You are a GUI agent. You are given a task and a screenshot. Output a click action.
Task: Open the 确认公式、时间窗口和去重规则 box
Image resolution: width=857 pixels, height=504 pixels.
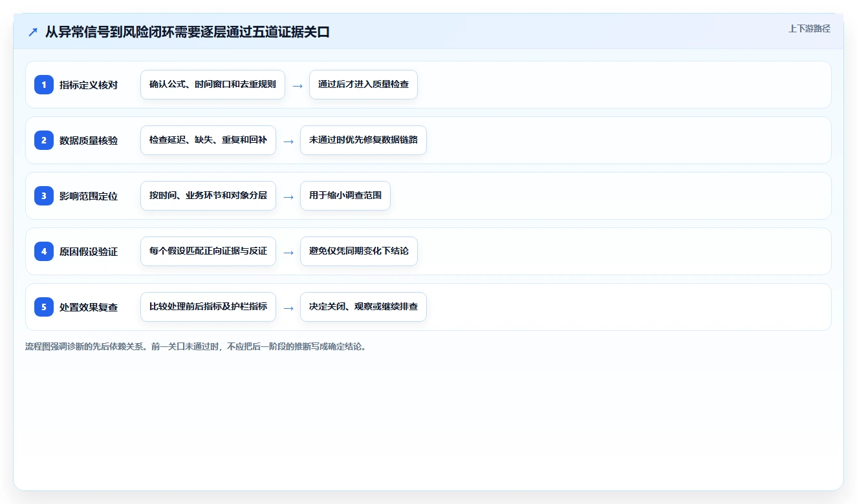pyautogui.click(x=213, y=85)
